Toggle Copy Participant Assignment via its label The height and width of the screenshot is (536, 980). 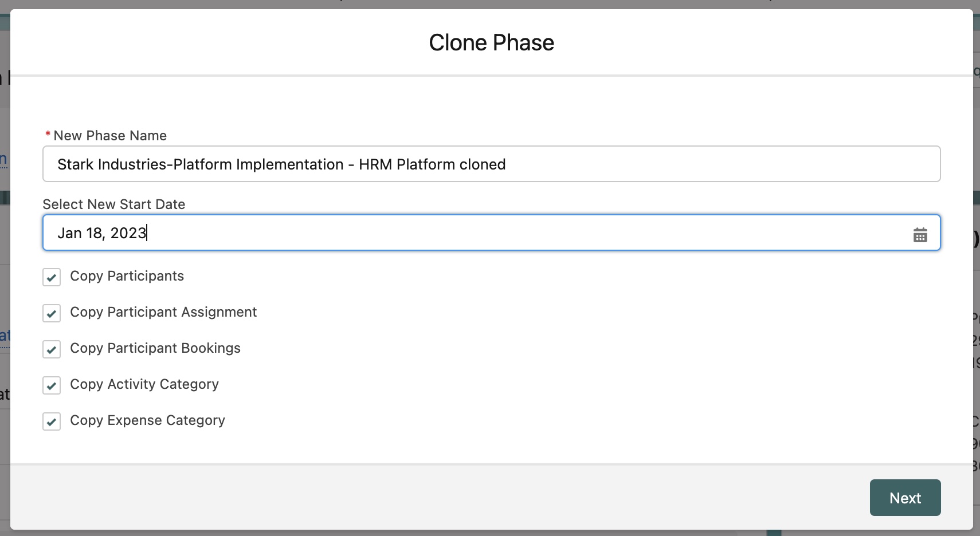163,313
